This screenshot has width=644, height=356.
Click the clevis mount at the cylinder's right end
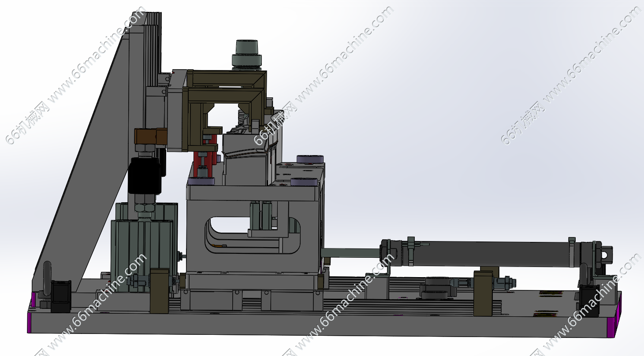604,255
